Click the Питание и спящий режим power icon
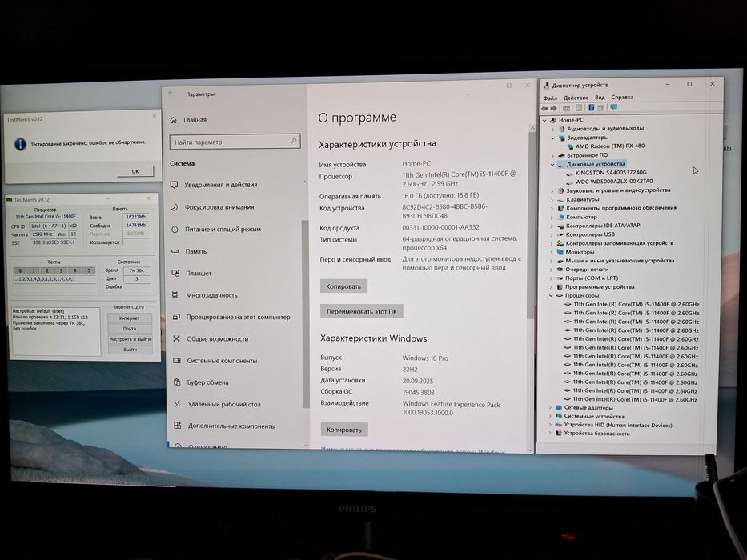Image resolution: width=747 pixels, height=560 pixels. [175, 229]
